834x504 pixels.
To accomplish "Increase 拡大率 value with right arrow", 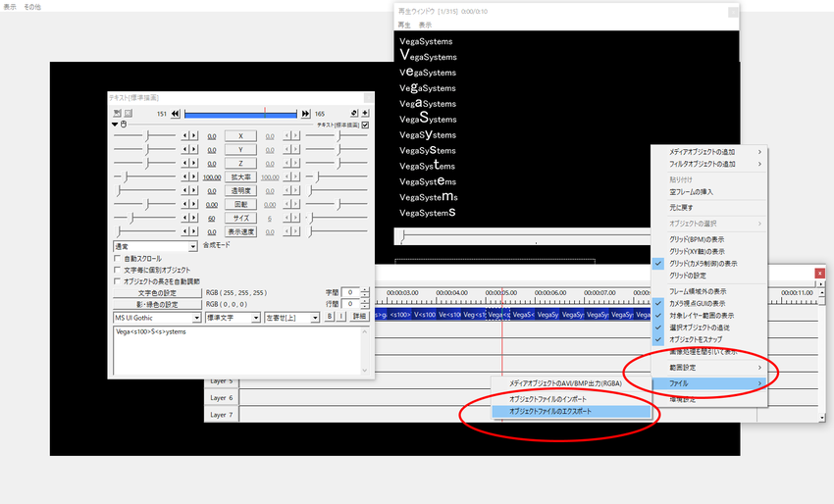I will 193,177.
